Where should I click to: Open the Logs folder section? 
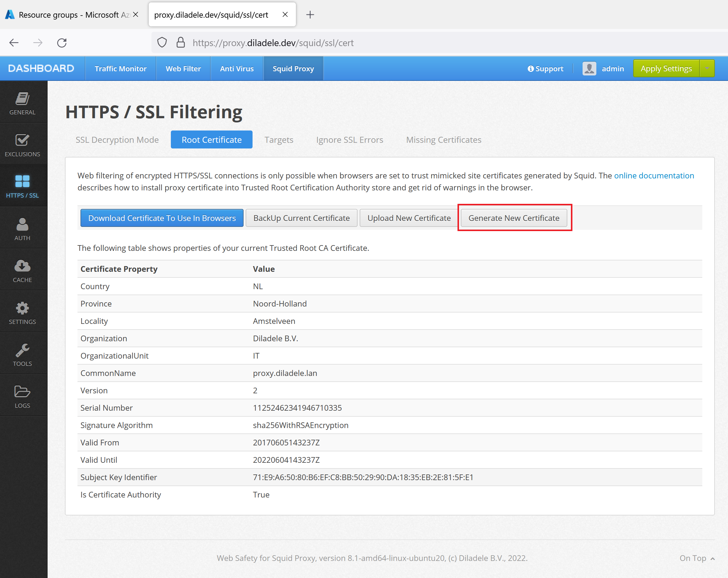click(x=23, y=396)
